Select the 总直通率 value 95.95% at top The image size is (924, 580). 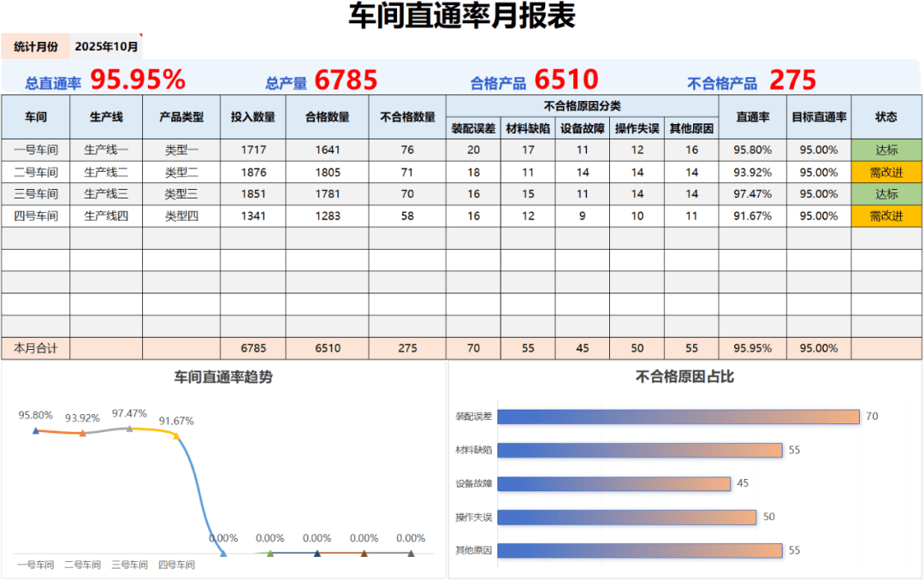[138, 80]
